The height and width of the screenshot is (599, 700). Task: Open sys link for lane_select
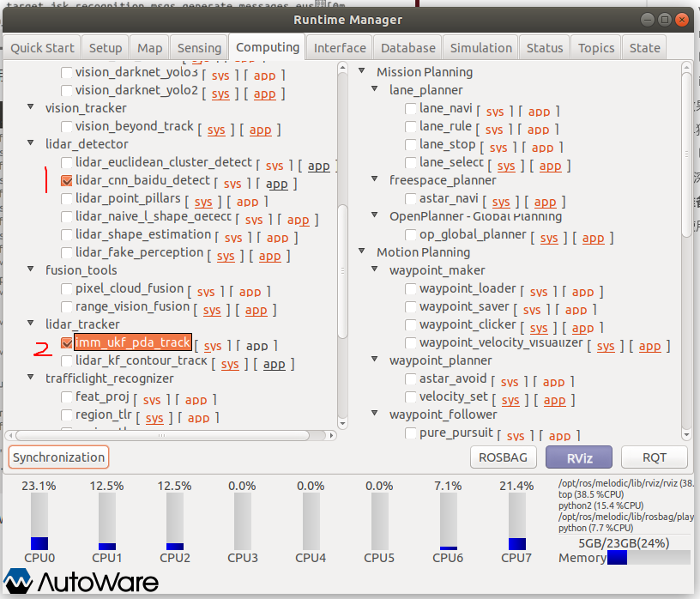[506, 166]
